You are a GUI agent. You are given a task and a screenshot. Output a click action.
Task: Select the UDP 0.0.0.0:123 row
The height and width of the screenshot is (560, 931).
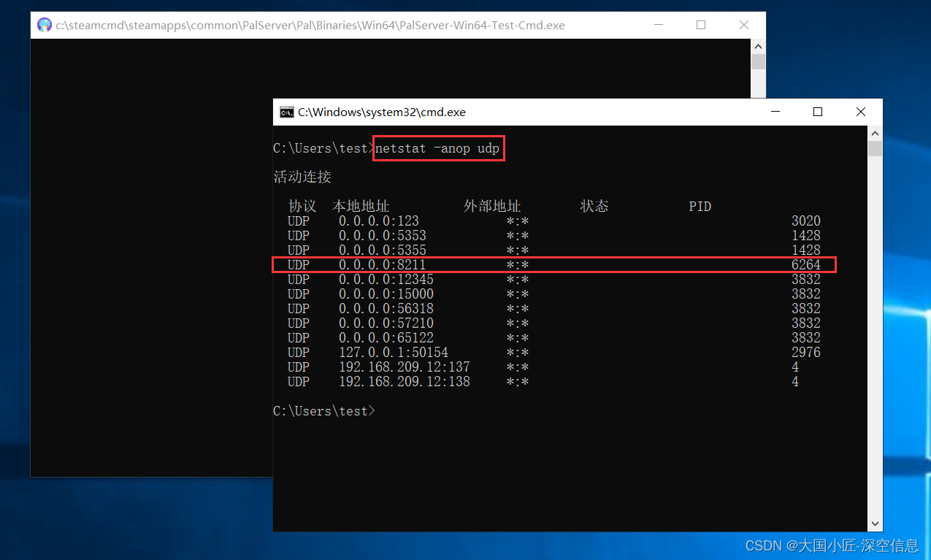pyautogui.click(x=380, y=220)
